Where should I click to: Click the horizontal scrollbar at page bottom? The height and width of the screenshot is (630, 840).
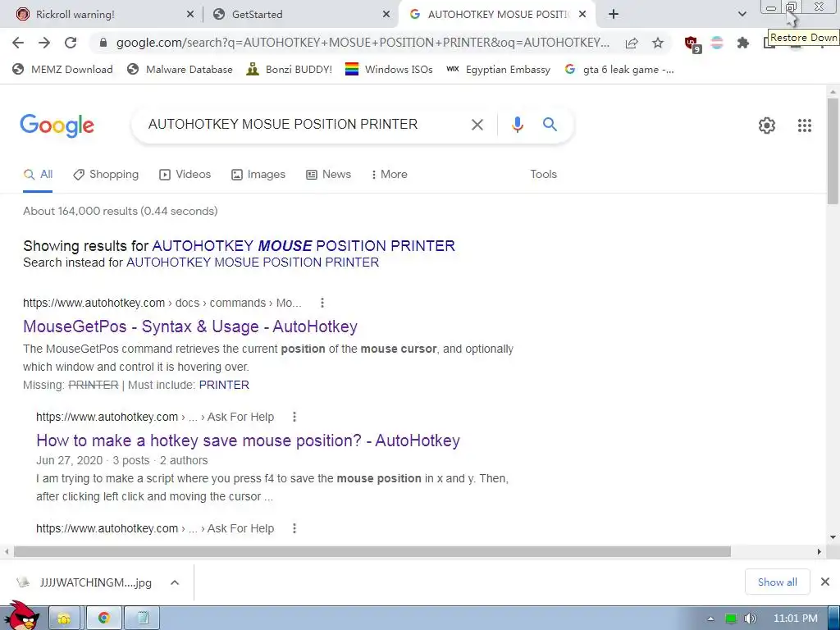372,551
